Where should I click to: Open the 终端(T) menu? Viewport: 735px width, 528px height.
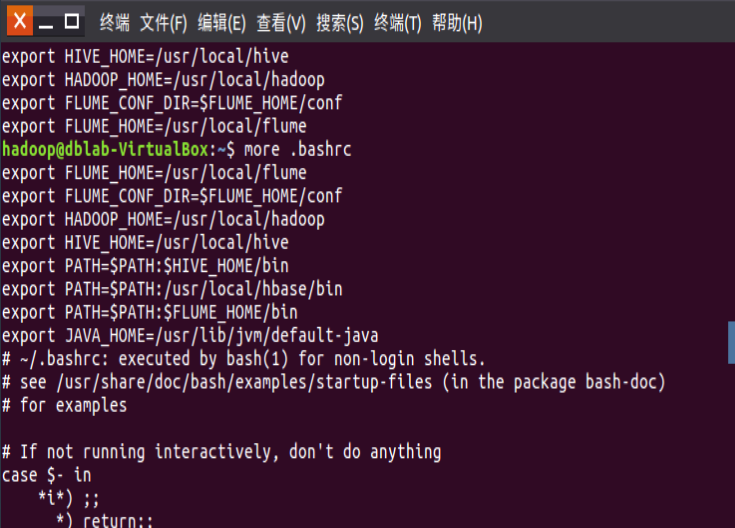coord(398,23)
